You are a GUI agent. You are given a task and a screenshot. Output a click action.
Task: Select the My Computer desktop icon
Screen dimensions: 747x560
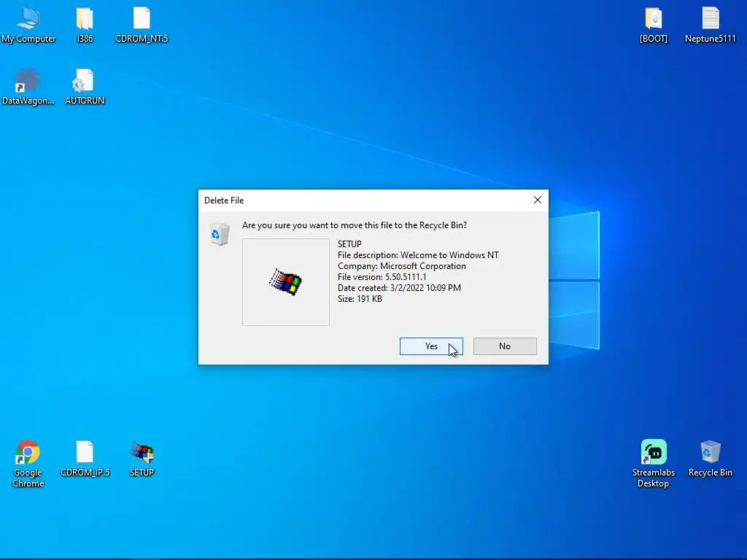point(28,25)
